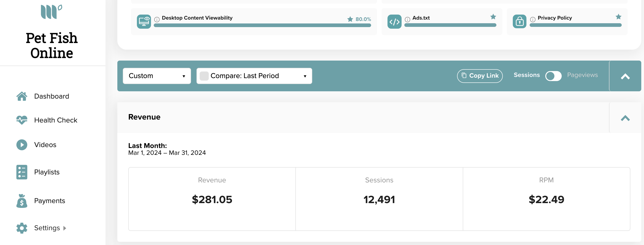Collapse the Revenue section chevron
644x245 pixels.
pos(625,118)
